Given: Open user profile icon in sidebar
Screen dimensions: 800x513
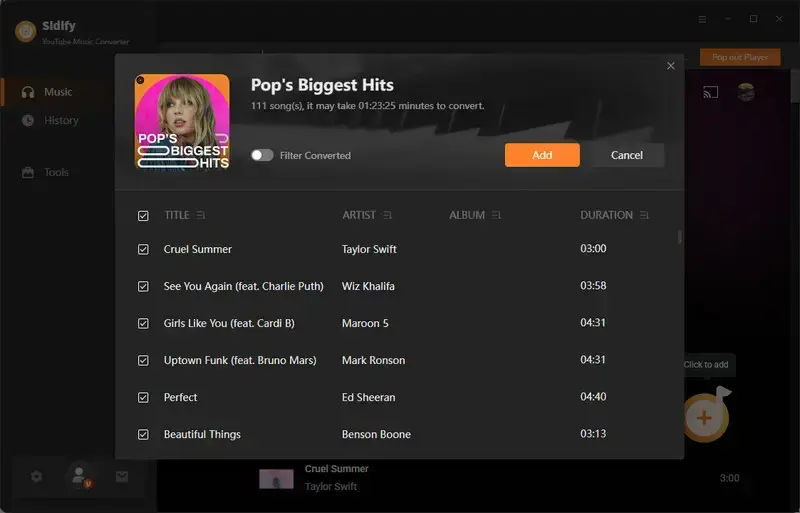Looking at the screenshot, I should pyautogui.click(x=79, y=476).
